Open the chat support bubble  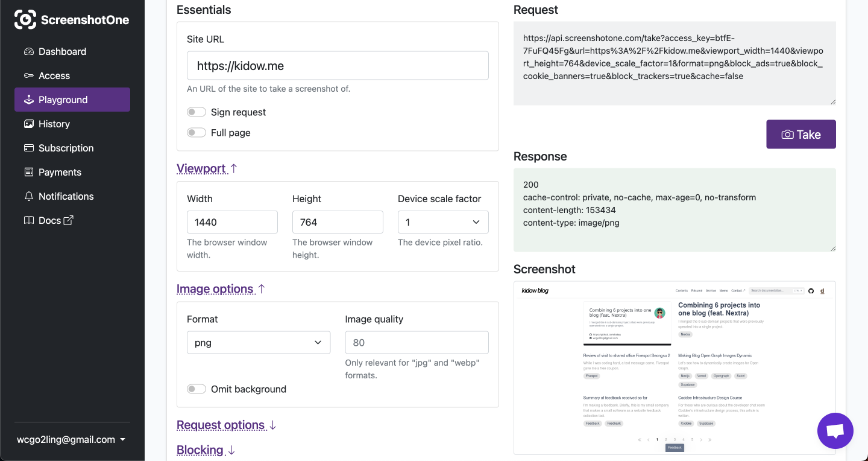(x=835, y=431)
